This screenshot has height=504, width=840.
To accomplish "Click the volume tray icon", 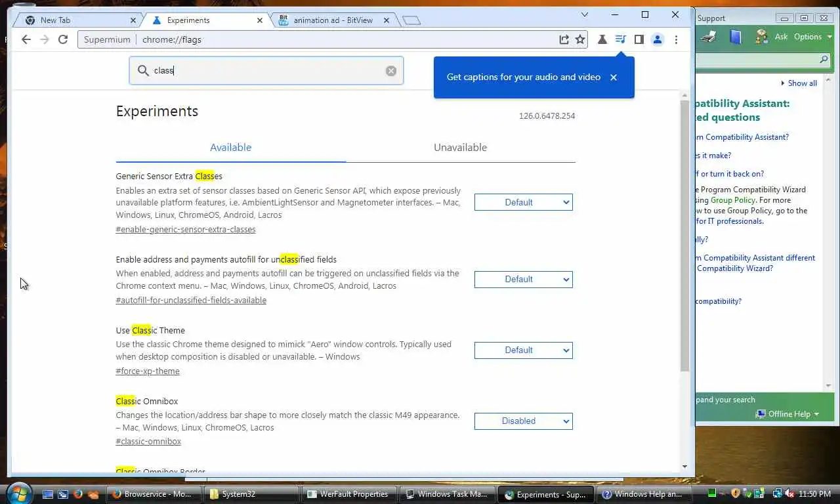I will [x=789, y=494].
